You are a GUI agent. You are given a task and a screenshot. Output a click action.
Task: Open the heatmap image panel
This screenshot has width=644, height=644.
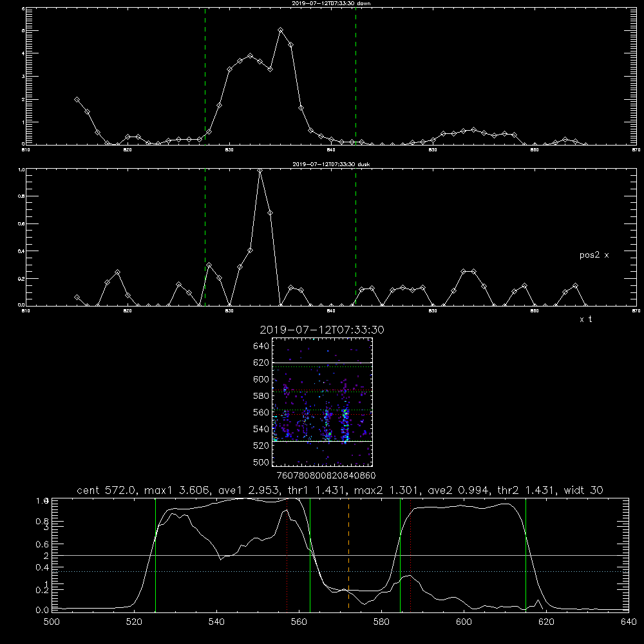pos(322,402)
